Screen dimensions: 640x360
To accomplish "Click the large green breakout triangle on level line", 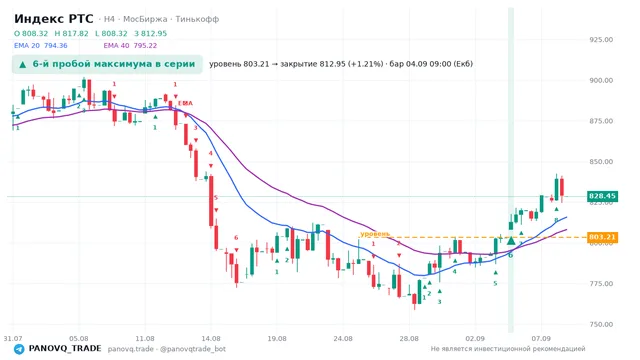I will tap(511, 240).
